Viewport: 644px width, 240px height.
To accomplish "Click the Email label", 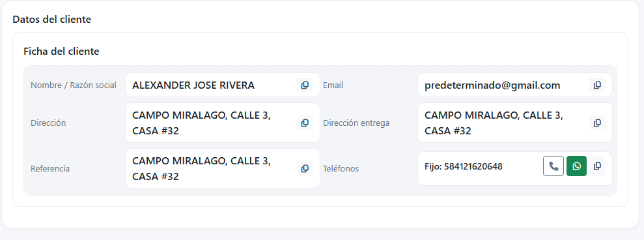I will tap(333, 85).
